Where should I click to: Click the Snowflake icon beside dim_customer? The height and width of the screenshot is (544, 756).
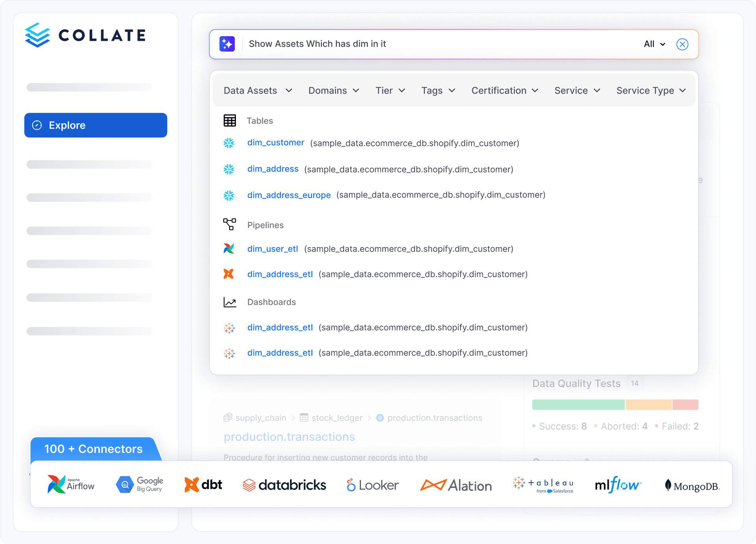pos(229,143)
